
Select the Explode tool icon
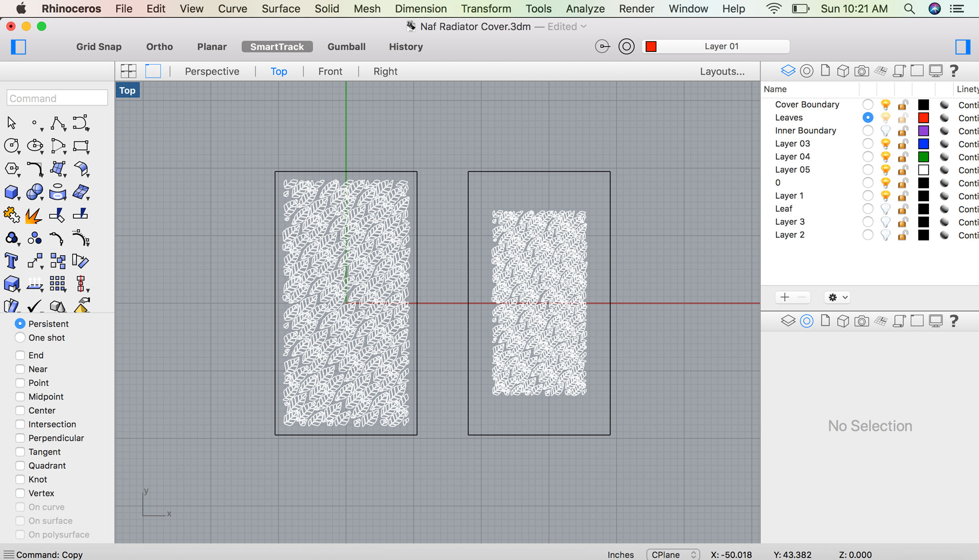(34, 215)
